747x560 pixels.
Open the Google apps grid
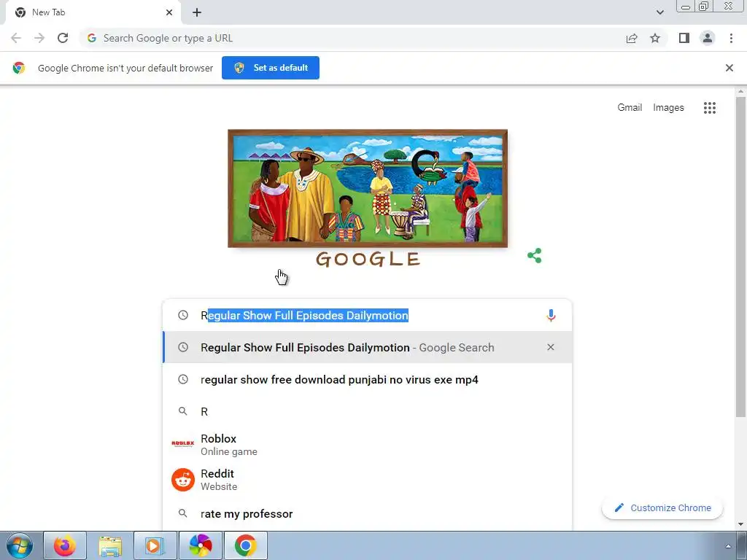point(709,108)
